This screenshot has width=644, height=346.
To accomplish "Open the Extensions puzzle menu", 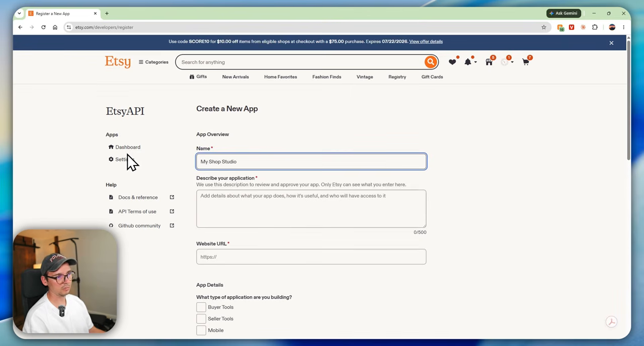I will pos(595,27).
